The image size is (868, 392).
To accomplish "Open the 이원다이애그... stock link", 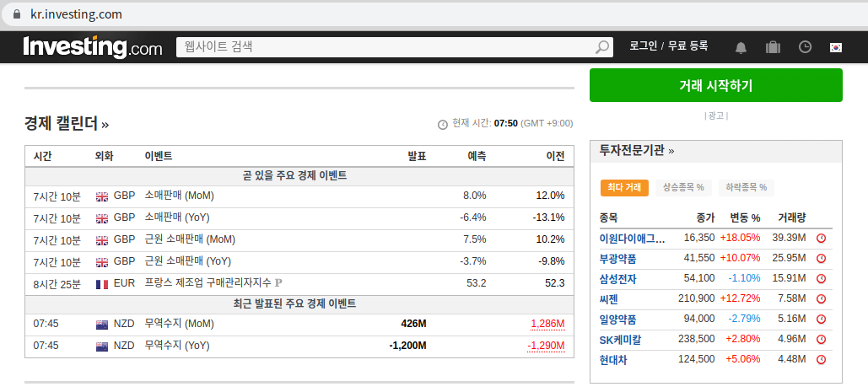I will (x=632, y=239).
